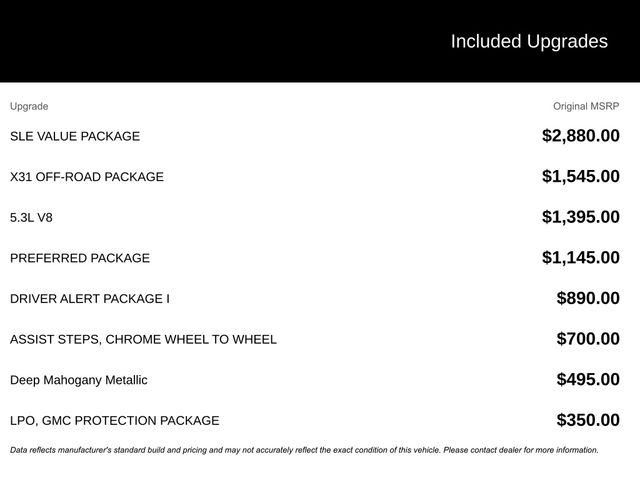This screenshot has width=640, height=480.
Task: Click the Included Upgrades heading
Action: click(529, 42)
